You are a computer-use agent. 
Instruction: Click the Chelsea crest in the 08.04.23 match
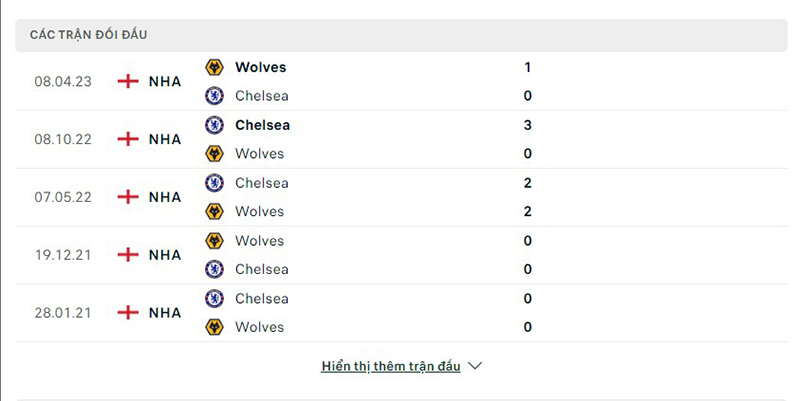click(x=214, y=96)
